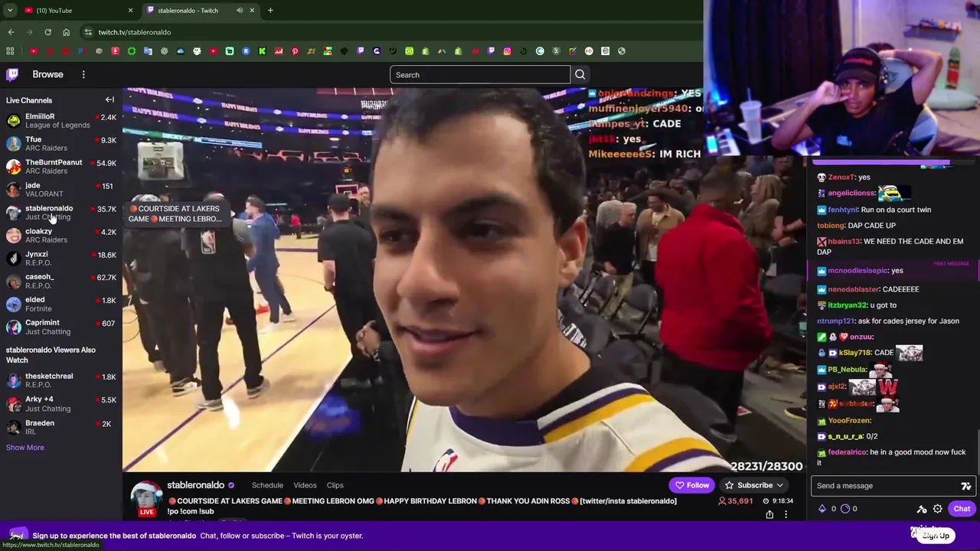Click the Twitch home logo
Image resolution: width=980 pixels, height=551 pixels.
[12, 74]
